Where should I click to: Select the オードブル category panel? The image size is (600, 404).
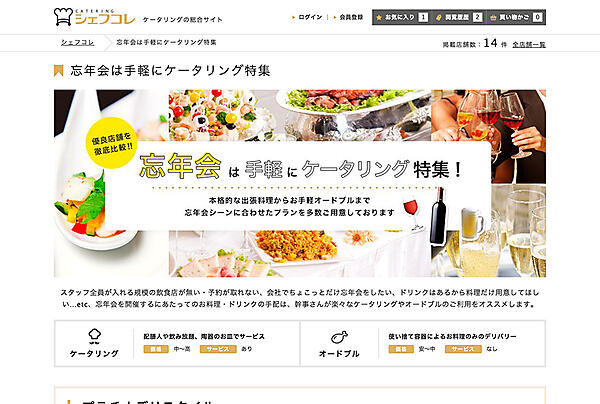[x=423, y=344]
